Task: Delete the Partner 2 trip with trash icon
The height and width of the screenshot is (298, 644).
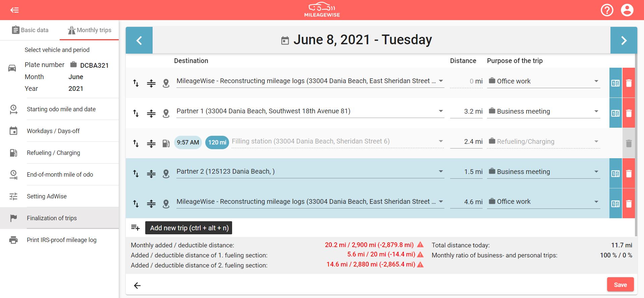Action: [x=629, y=173]
